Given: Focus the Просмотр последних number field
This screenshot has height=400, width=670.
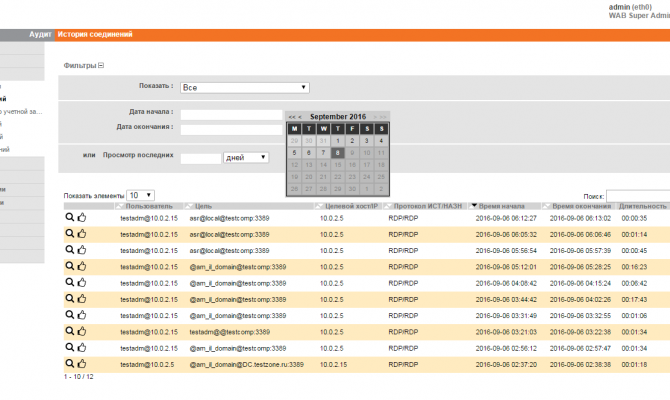Looking at the screenshot, I should pyautogui.click(x=201, y=159).
